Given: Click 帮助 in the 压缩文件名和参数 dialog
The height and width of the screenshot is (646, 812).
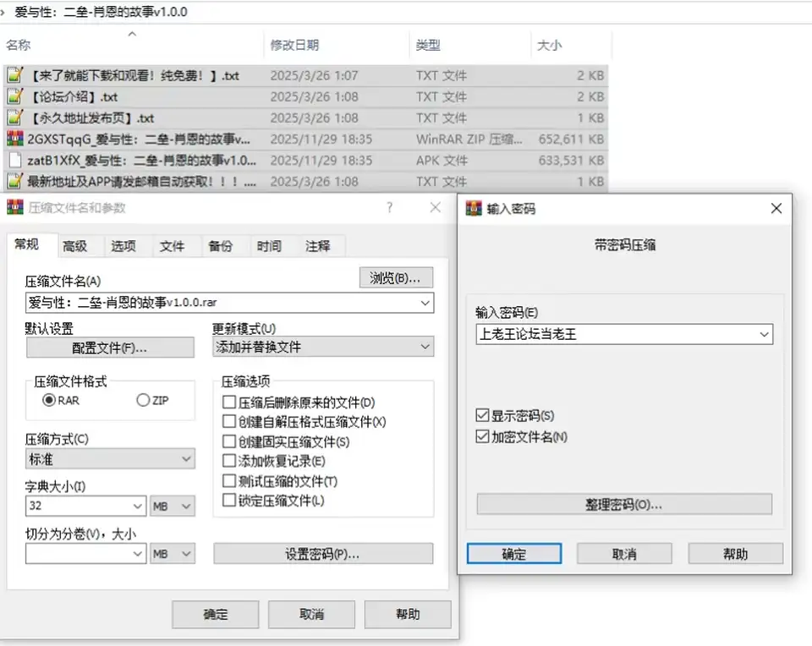Looking at the screenshot, I should click(408, 614).
